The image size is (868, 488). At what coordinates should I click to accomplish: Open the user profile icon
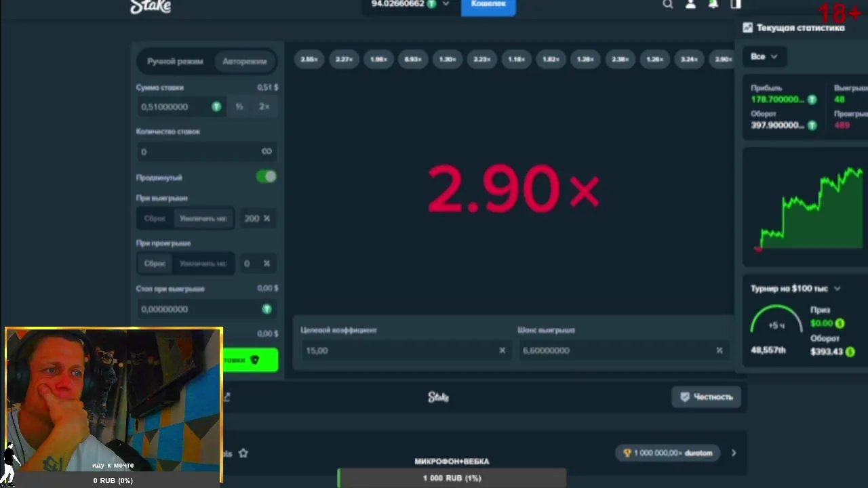click(690, 4)
